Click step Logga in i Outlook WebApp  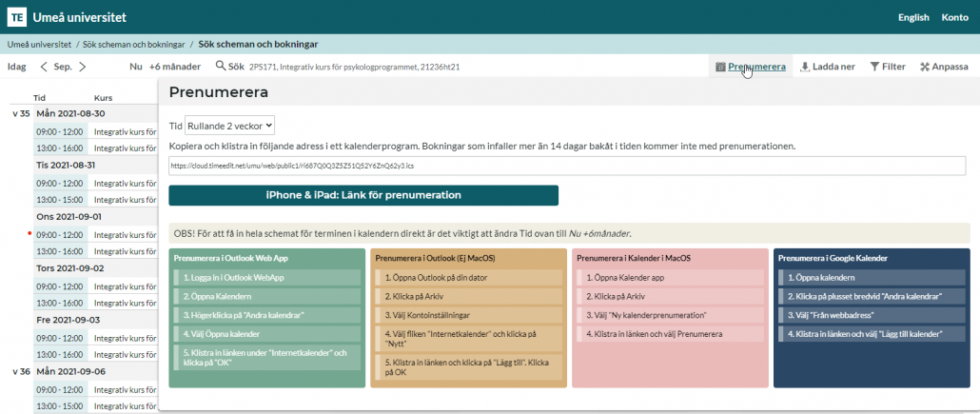point(266,278)
